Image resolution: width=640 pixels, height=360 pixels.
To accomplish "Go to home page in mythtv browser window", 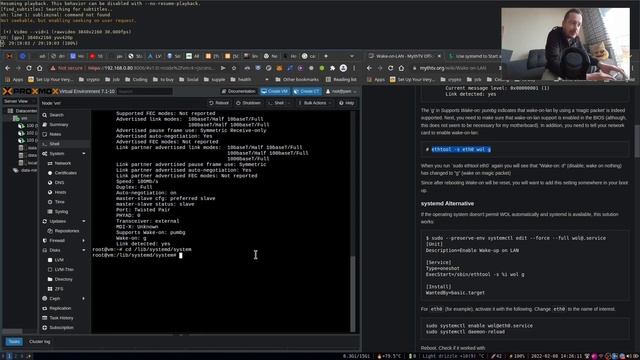I will [401, 68].
